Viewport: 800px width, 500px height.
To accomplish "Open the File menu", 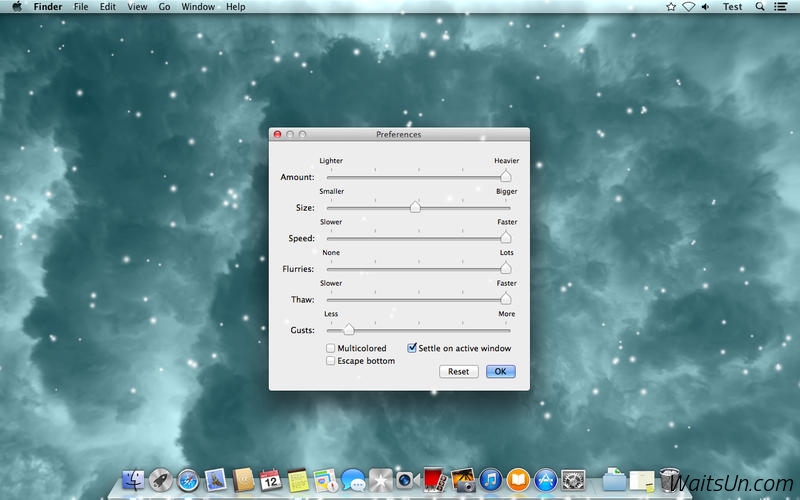I will click(x=81, y=7).
